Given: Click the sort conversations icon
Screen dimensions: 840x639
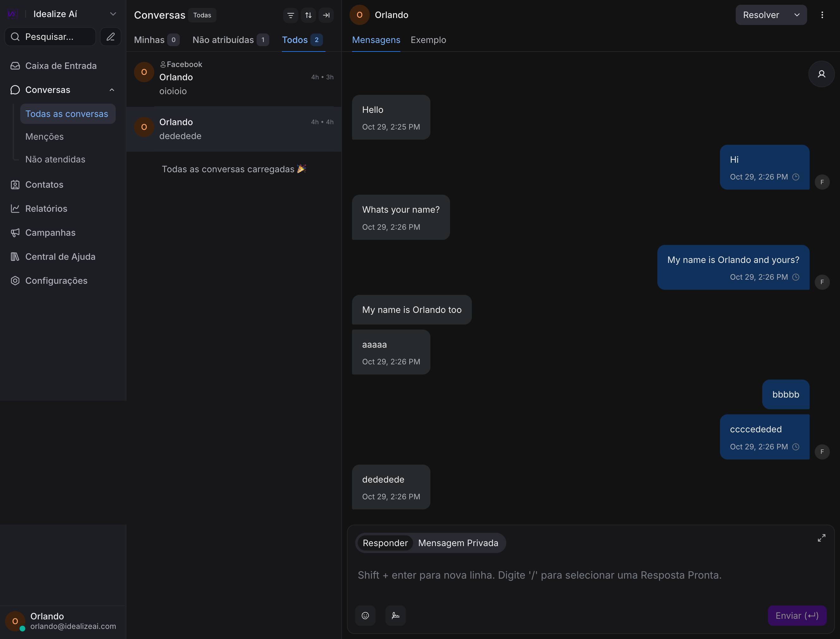Looking at the screenshot, I should [308, 15].
